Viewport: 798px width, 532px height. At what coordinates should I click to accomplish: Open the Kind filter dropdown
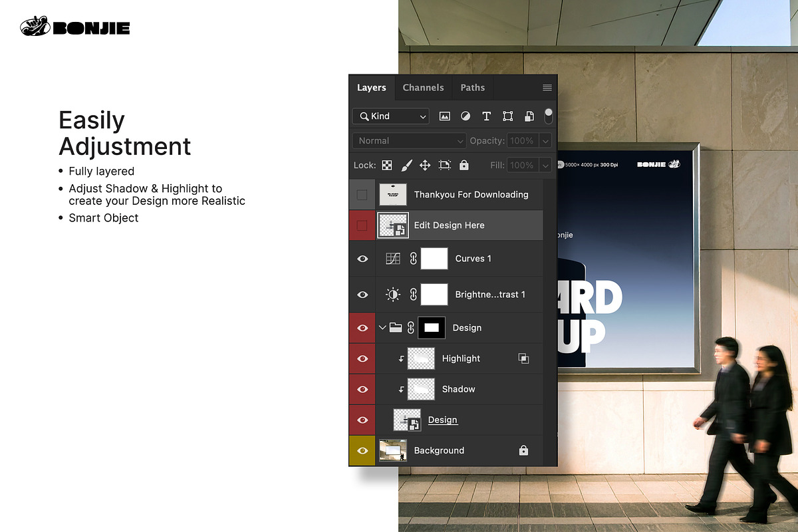click(391, 116)
